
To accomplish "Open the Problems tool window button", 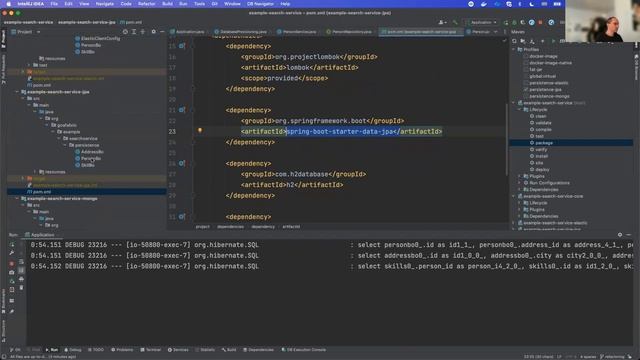I will click(x=122, y=350).
